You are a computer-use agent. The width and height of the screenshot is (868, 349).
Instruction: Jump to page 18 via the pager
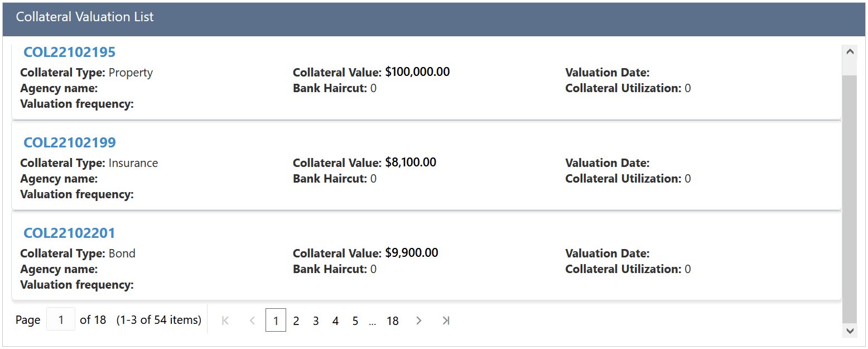[393, 320]
